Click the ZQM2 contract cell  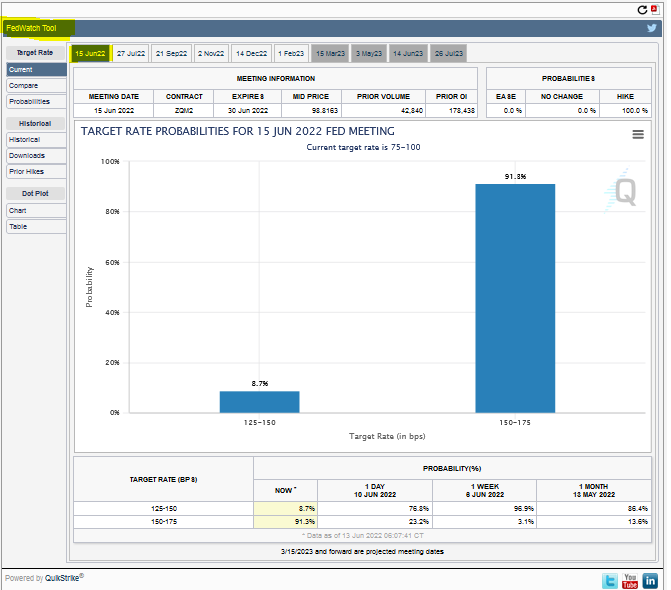(184, 110)
